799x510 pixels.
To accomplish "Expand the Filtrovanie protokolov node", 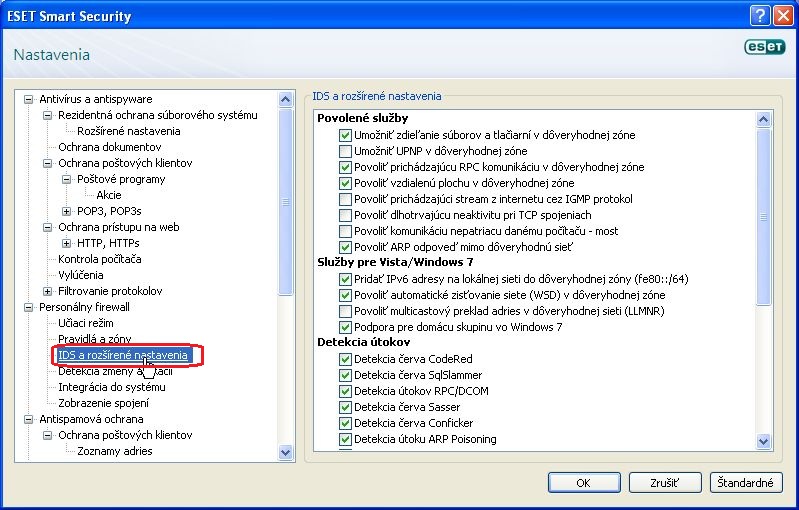I will tap(47, 291).
